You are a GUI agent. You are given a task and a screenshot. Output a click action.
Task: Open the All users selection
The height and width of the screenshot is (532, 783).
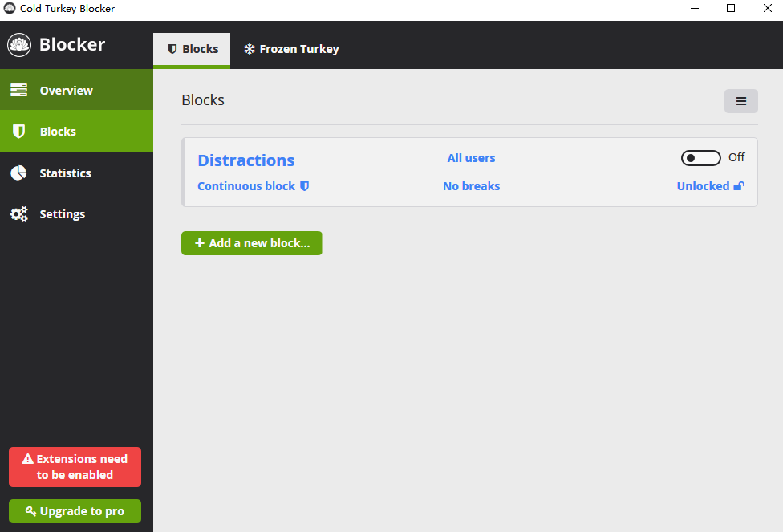(471, 158)
